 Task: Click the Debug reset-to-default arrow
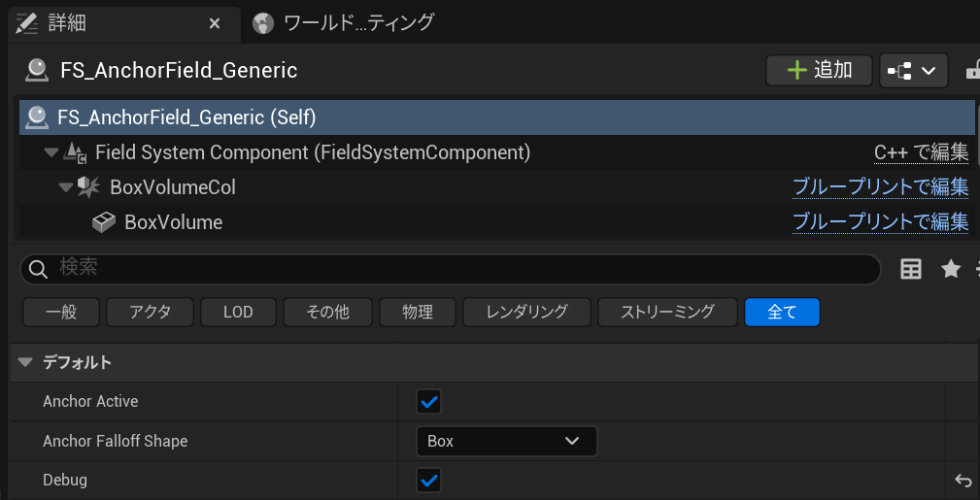click(x=963, y=480)
